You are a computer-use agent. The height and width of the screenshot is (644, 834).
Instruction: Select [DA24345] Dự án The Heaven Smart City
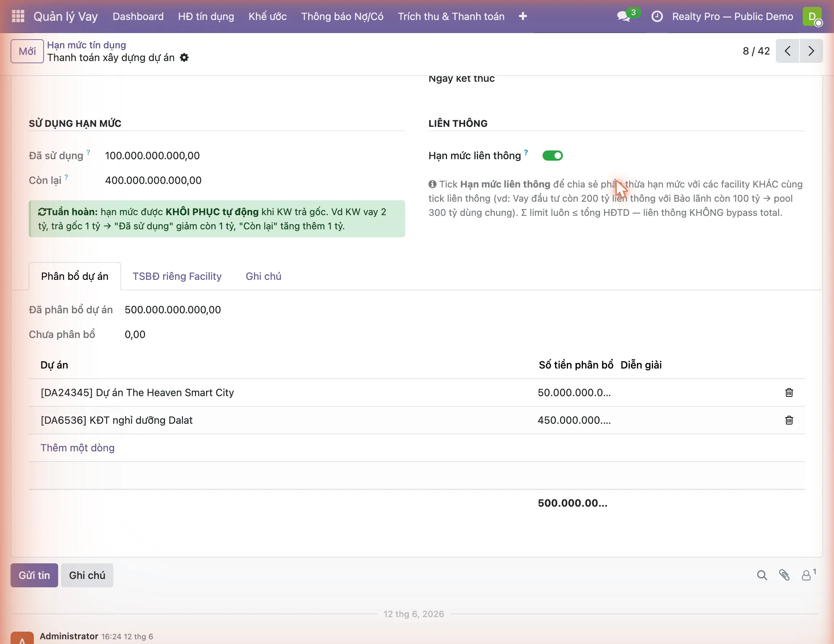click(137, 393)
